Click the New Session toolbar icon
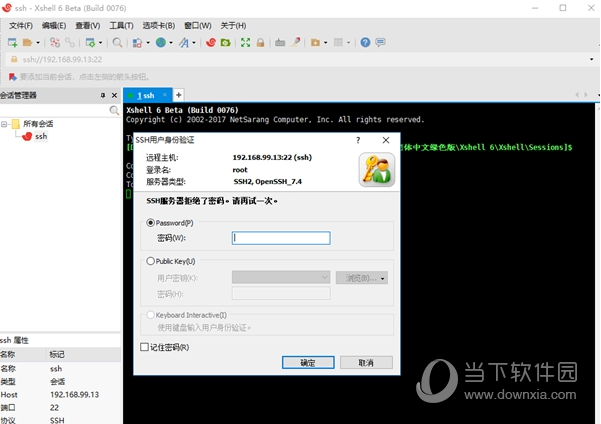Viewport: 601px width, 424px height. tap(13, 43)
